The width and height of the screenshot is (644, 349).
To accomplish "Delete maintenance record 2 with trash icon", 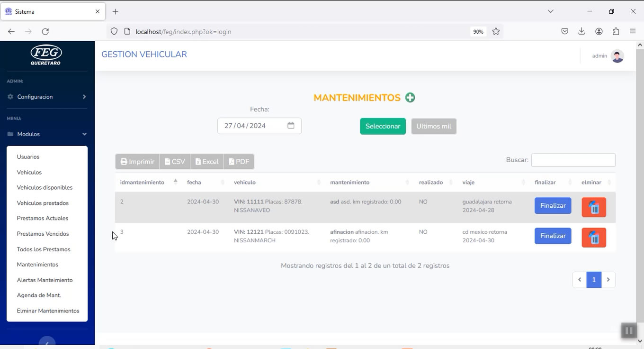I will (593, 207).
